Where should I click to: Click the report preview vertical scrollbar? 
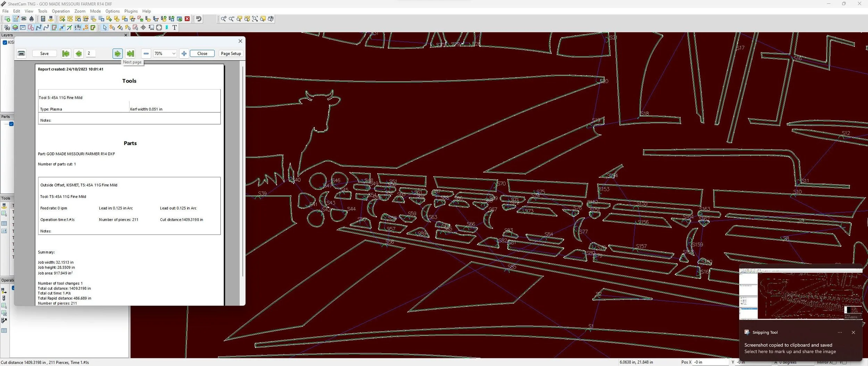tap(242, 171)
